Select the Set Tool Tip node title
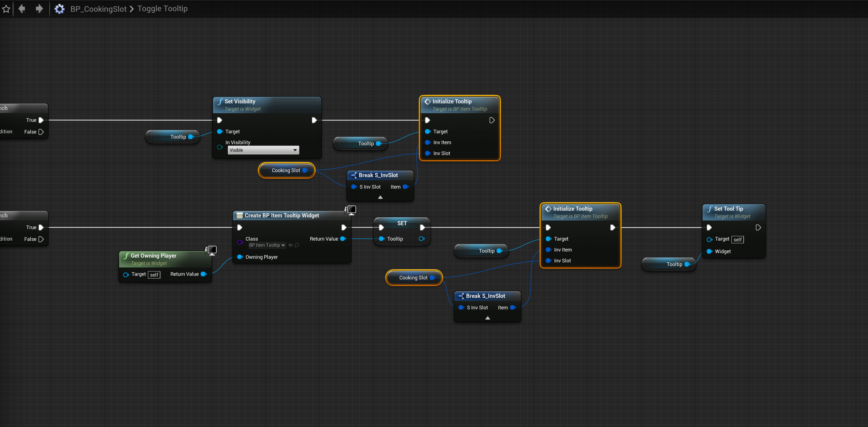Viewport: 868px width, 427px height. tap(728, 209)
